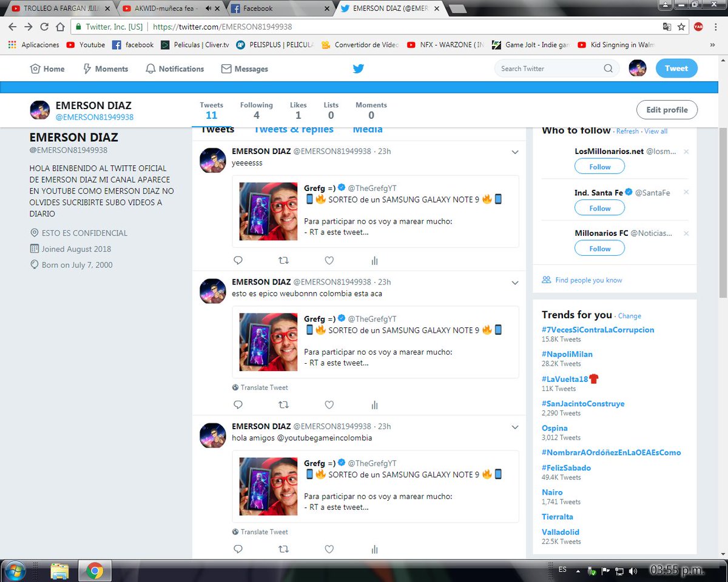The height and width of the screenshot is (582, 728).
Task: Open Youtube bookmark
Action: (86, 45)
